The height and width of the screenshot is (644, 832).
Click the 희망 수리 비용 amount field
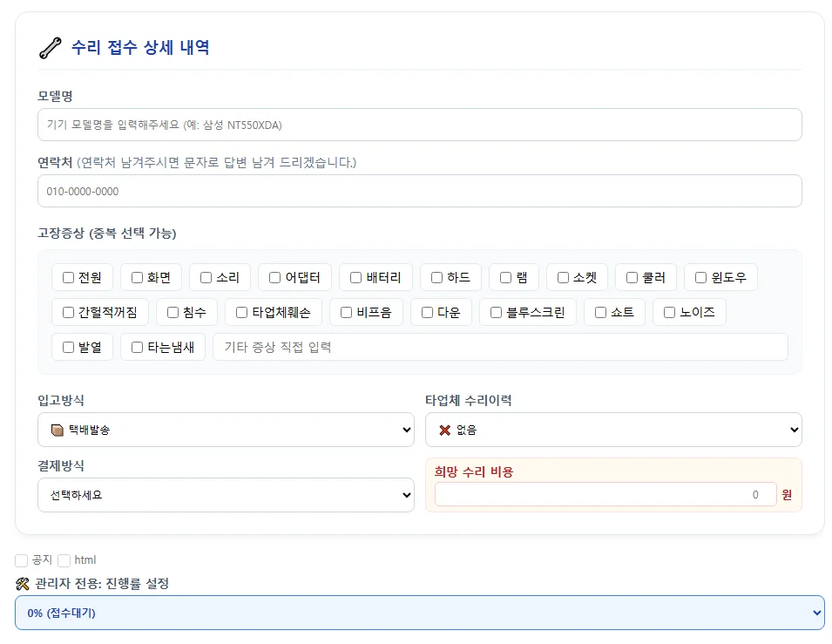coord(605,495)
